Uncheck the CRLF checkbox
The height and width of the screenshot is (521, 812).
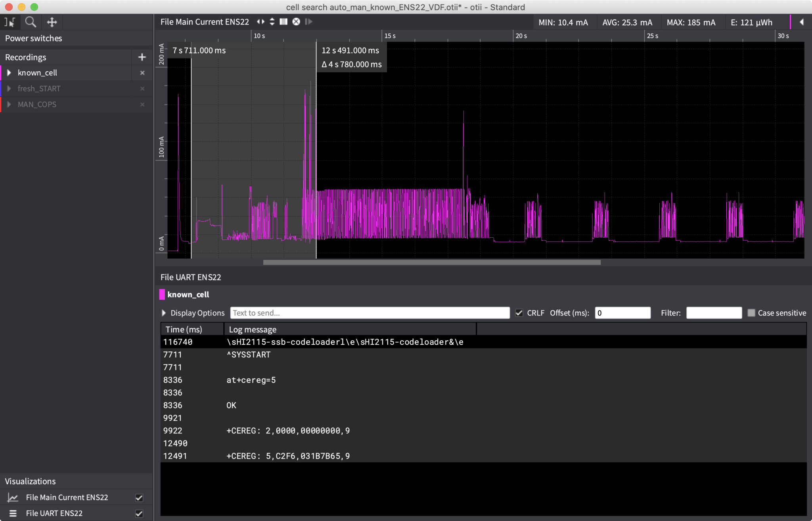[519, 313]
